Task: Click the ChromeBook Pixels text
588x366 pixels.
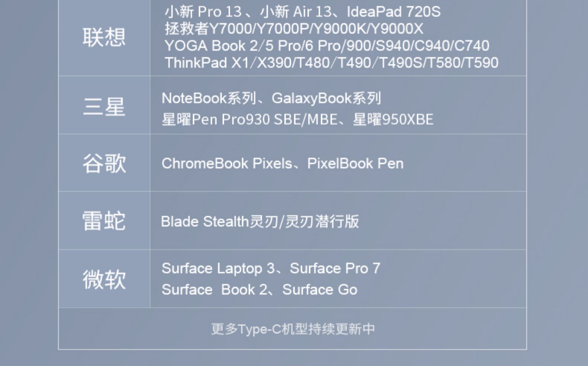Action: (x=227, y=163)
